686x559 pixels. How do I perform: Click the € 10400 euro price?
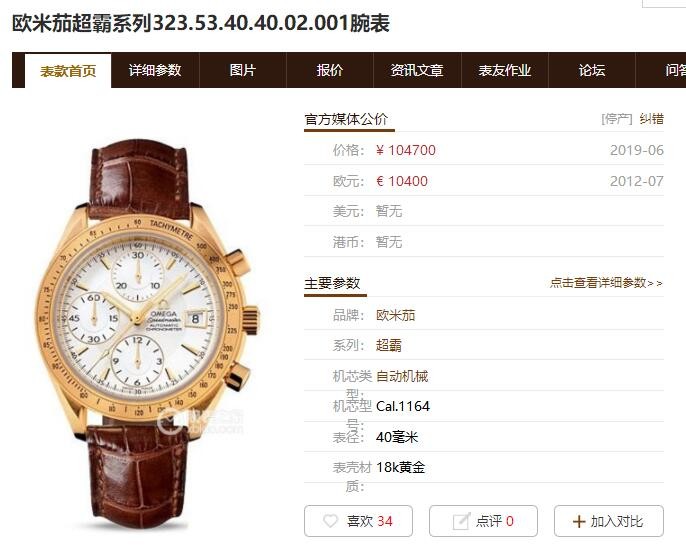402,181
